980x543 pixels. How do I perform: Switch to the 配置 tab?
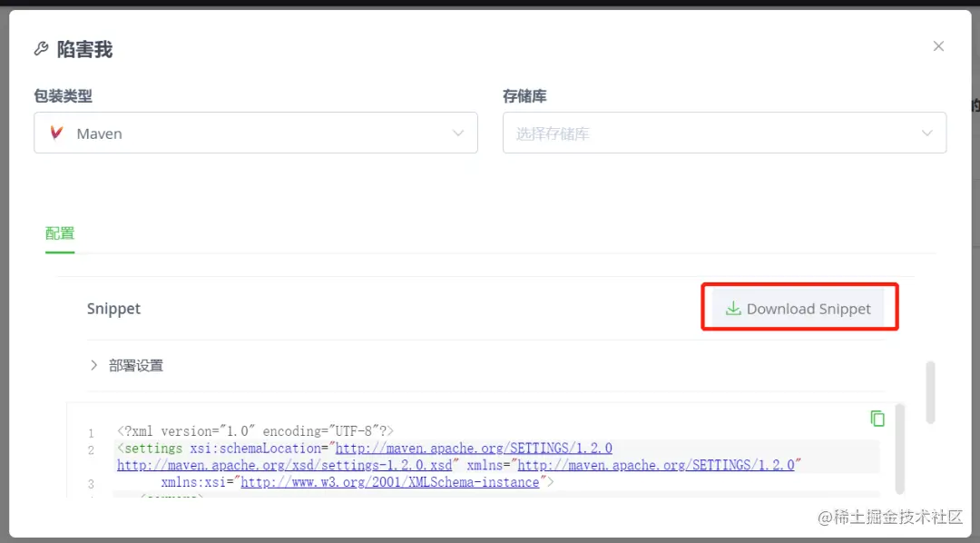[x=60, y=234]
